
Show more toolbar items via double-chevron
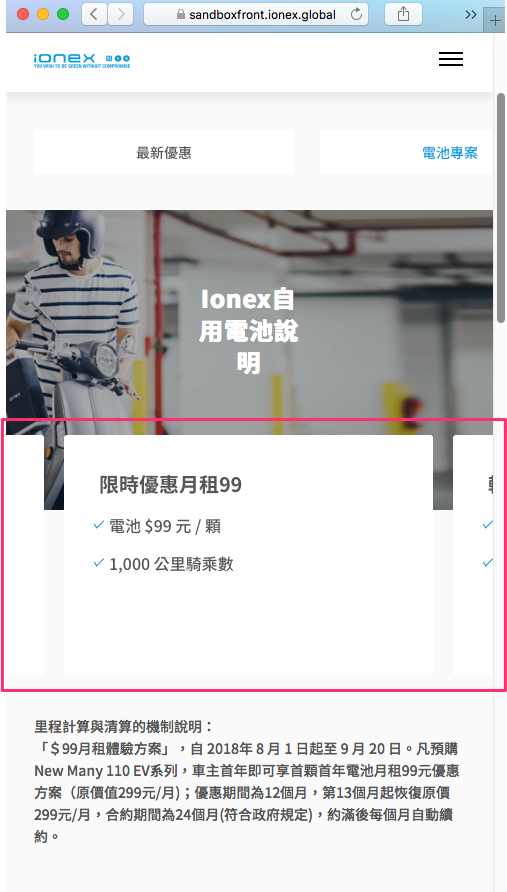[471, 14]
